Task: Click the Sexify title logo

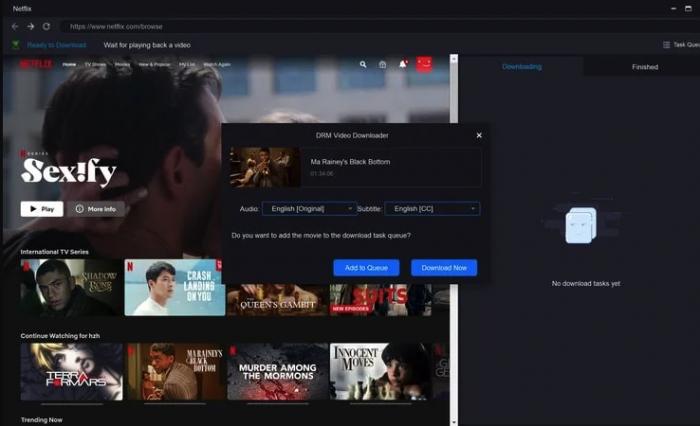Action: tap(68, 172)
